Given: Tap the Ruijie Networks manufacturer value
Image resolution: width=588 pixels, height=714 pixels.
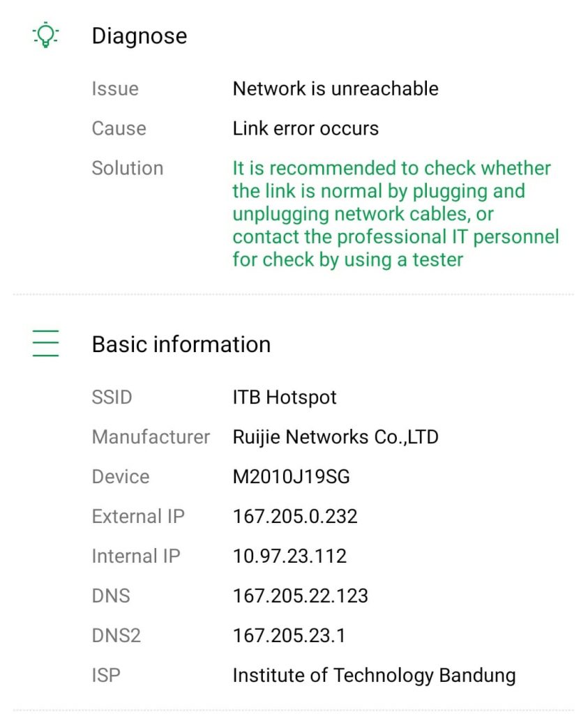Looking at the screenshot, I should [336, 437].
